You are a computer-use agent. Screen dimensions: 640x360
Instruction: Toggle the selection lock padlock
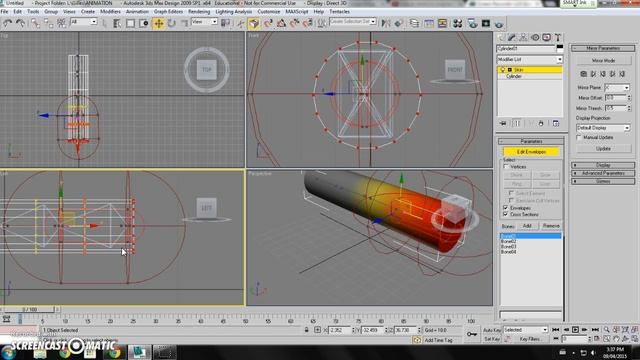(x=306, y=330)
